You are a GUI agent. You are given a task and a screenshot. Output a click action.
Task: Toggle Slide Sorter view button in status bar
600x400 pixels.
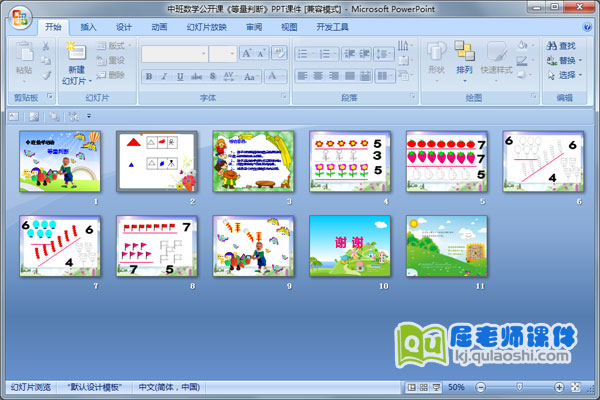[424, 387]
